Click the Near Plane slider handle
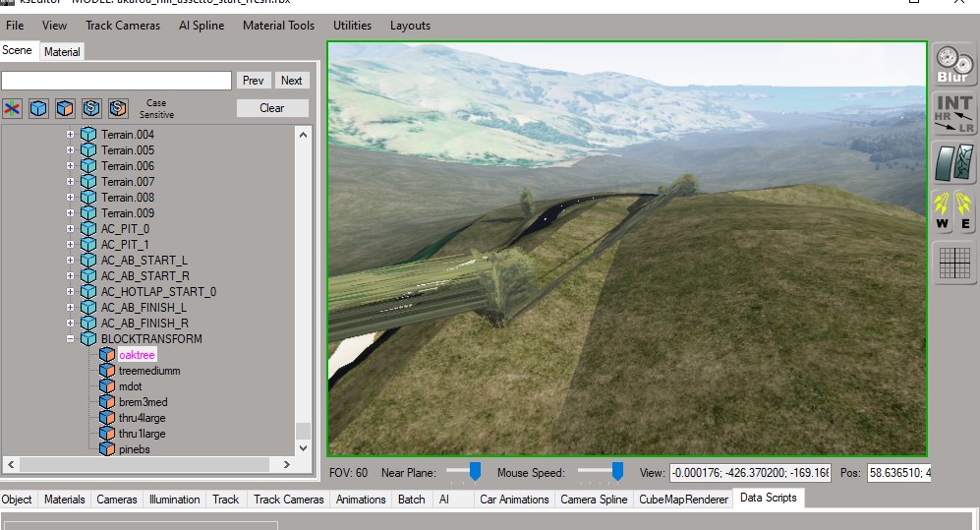This screenshot has width=980, height=530. (x=475, y=472)
